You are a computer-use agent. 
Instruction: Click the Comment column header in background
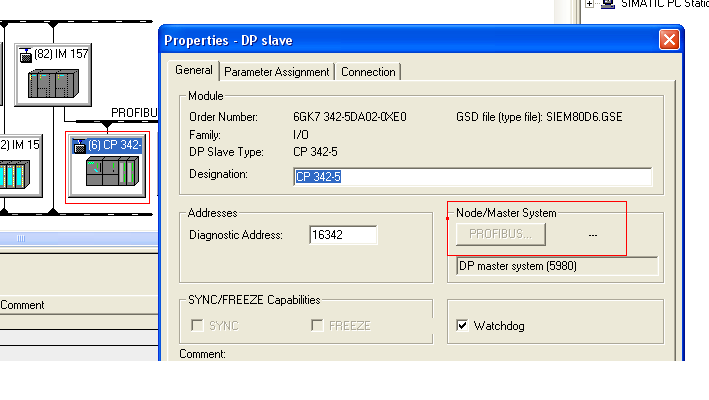tap(22, 305)
